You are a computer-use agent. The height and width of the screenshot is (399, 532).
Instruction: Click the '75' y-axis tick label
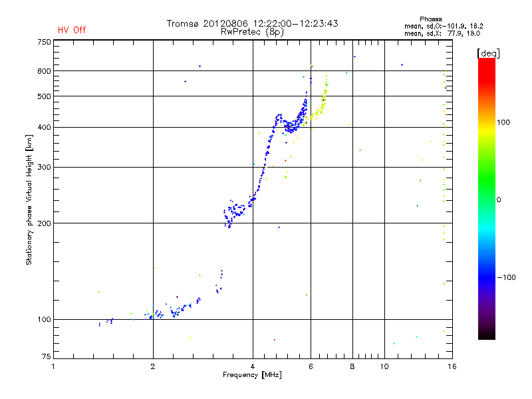pyautogui.click(x=47, y=356)
